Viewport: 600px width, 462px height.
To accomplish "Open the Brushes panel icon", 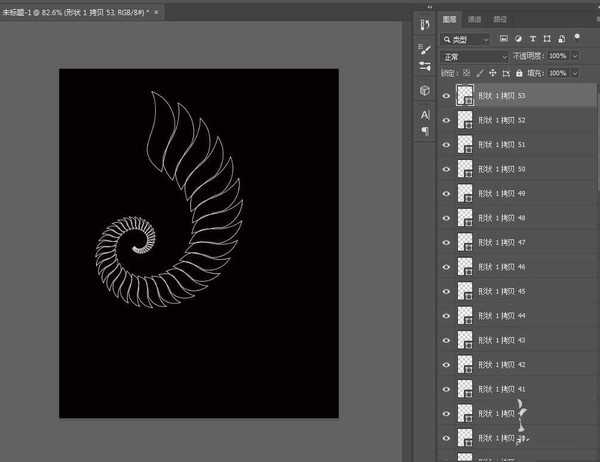I will 425,48.
